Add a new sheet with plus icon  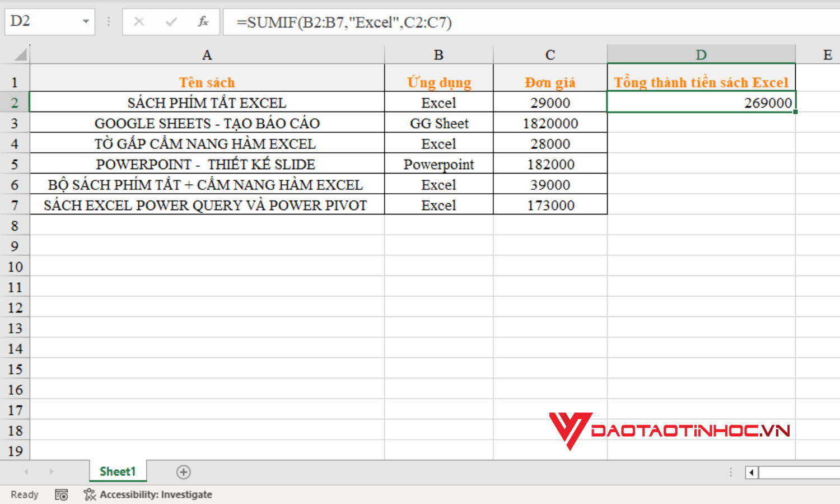[183, 472]
